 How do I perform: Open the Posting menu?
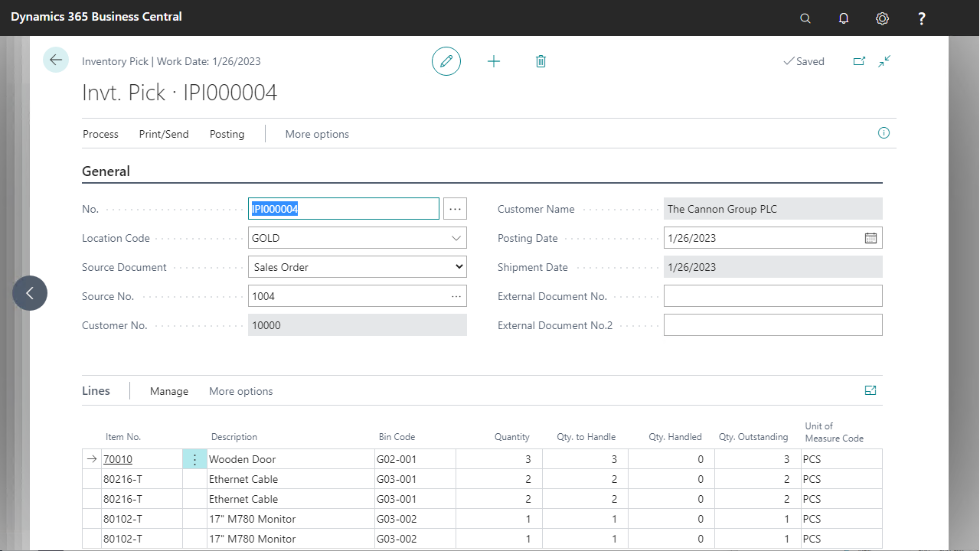click(x=227, y=134)
